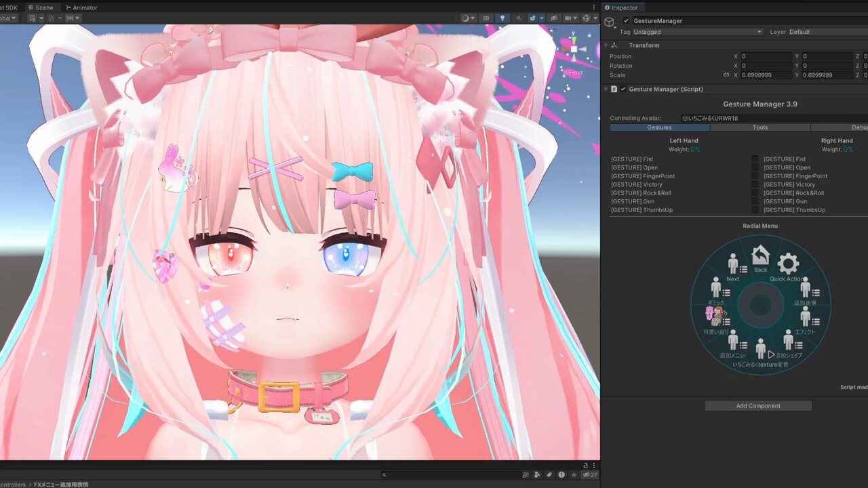The width and height of the screenshot is (868, 488).
Task: Select the Tools tab in Gesture Manager
Action: click(760, 127)
